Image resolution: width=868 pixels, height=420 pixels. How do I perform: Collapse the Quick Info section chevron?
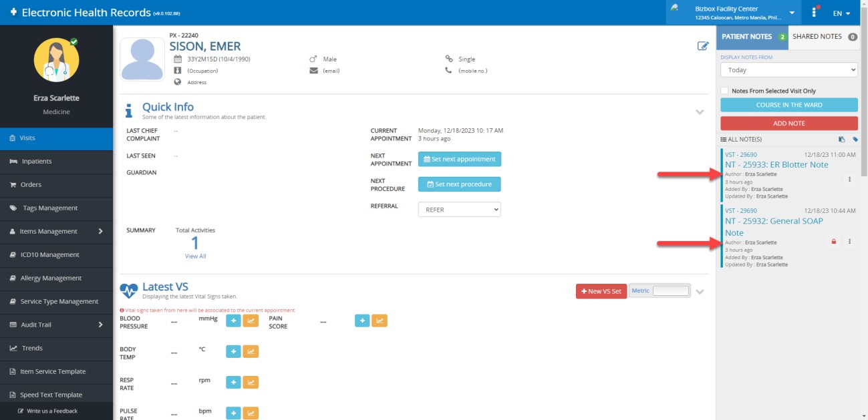(700, 112)
